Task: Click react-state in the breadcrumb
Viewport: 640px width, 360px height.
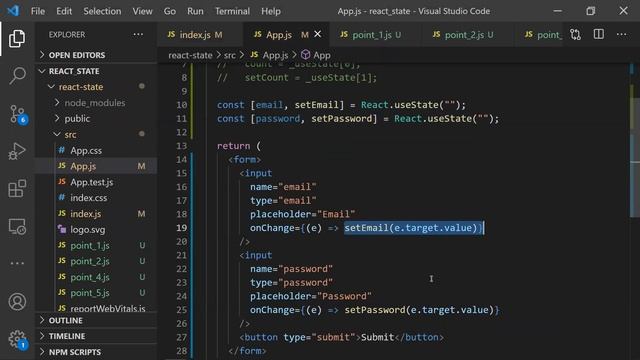Action: 190,55
